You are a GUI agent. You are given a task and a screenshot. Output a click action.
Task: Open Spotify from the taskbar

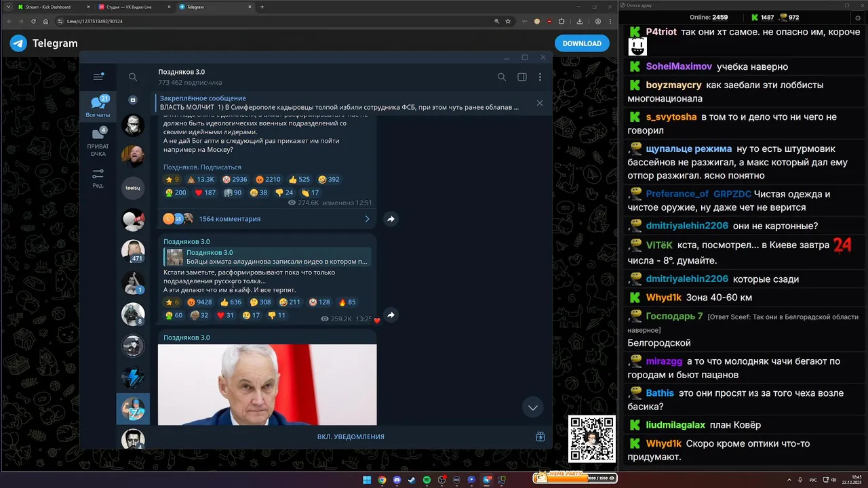pos(427,480)
